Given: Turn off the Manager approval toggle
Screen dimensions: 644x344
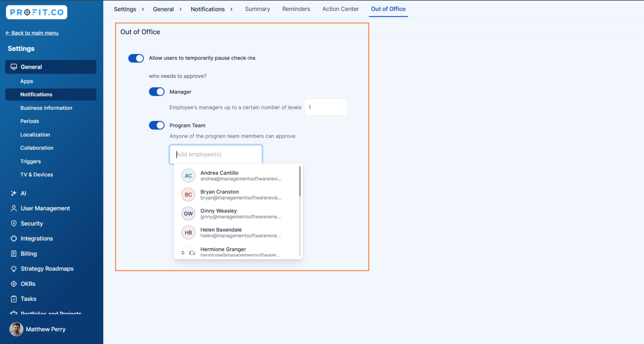Looking at the screenshot, I should click(157, 92).
